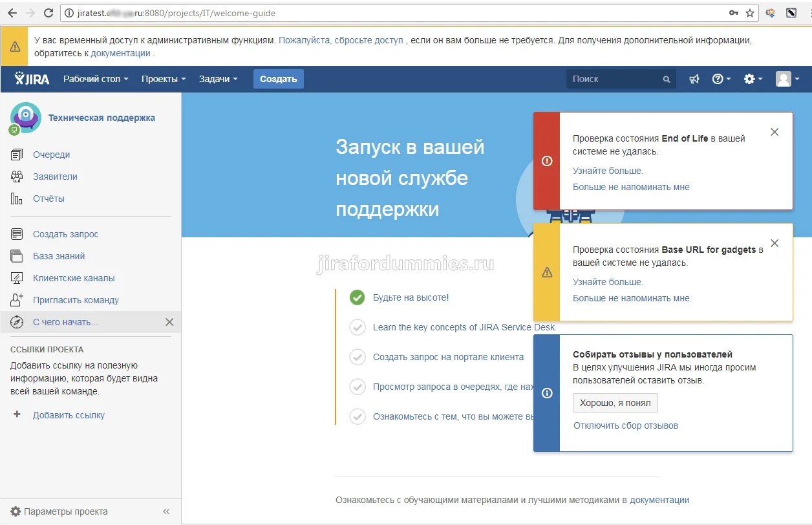
Task: Click Узнайте больше in Base URL alert
Action: pos(608,282)
